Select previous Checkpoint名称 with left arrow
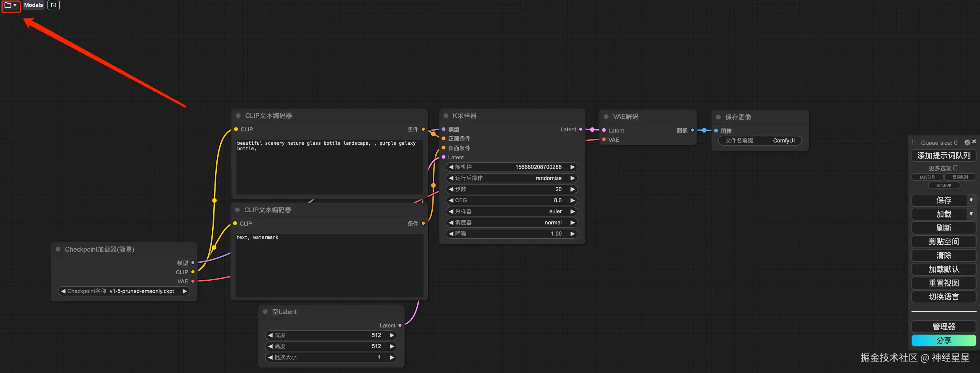This screenshot has height=373, width=980. point(63,291)
